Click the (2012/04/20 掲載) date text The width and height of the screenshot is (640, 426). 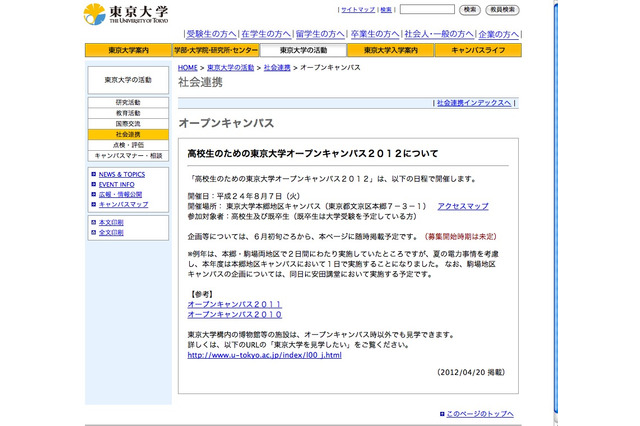point(471,372)
